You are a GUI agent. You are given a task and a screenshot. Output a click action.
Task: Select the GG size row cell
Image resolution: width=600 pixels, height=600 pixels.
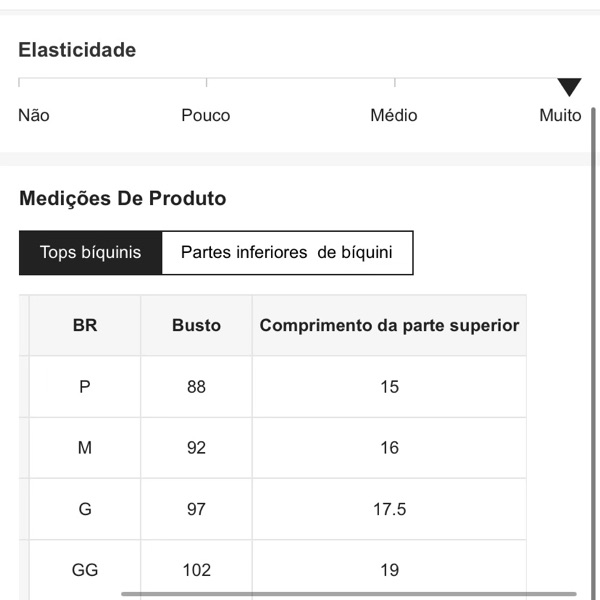click(85, 570)
